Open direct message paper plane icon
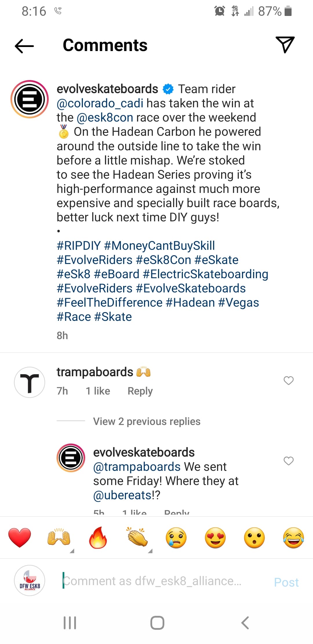The image size is (313, 644). pyautogui.click(x=285, y=45)
